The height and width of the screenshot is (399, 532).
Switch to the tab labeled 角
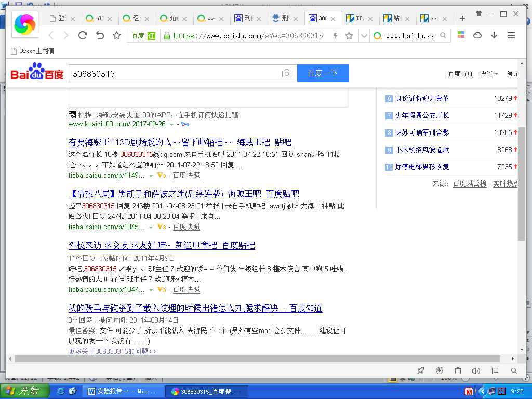173,18
